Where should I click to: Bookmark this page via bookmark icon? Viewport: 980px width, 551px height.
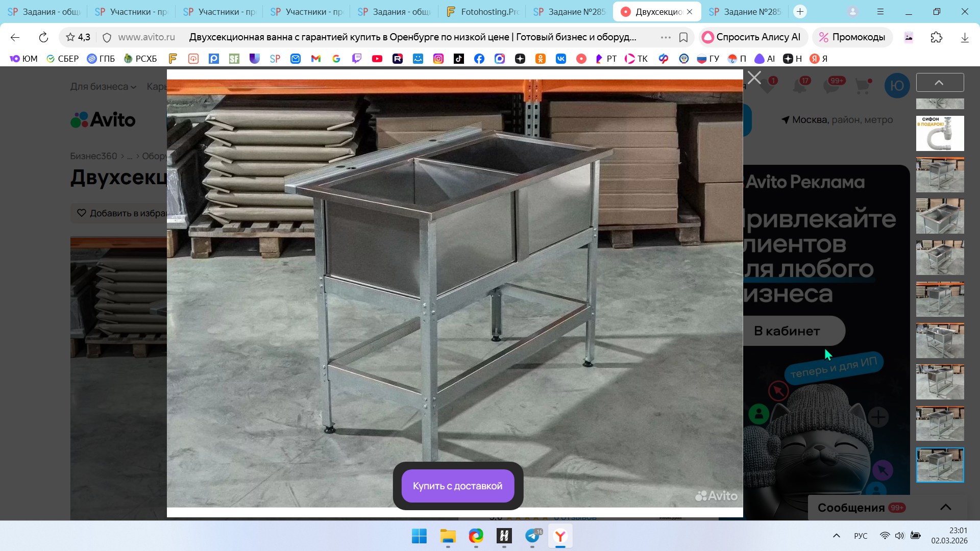point(683,37)
